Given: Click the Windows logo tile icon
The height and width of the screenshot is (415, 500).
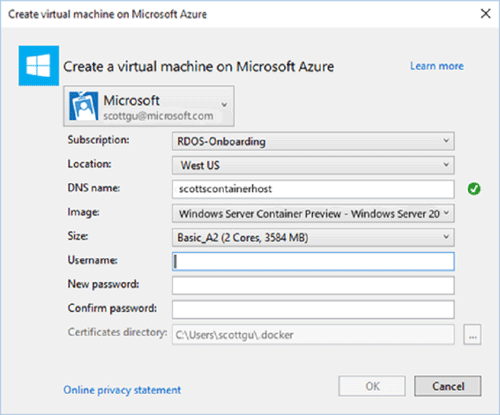Looking at the screenshot, I should 39,66.
